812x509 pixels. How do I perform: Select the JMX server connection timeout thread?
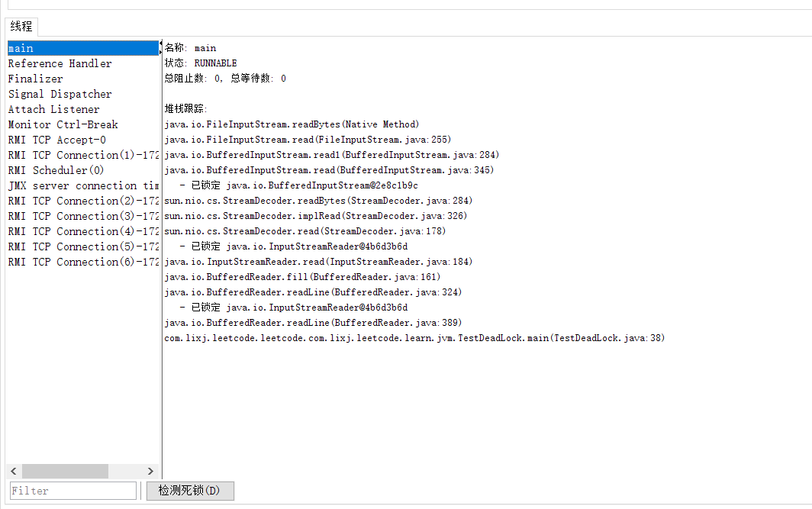click(82, 185)
